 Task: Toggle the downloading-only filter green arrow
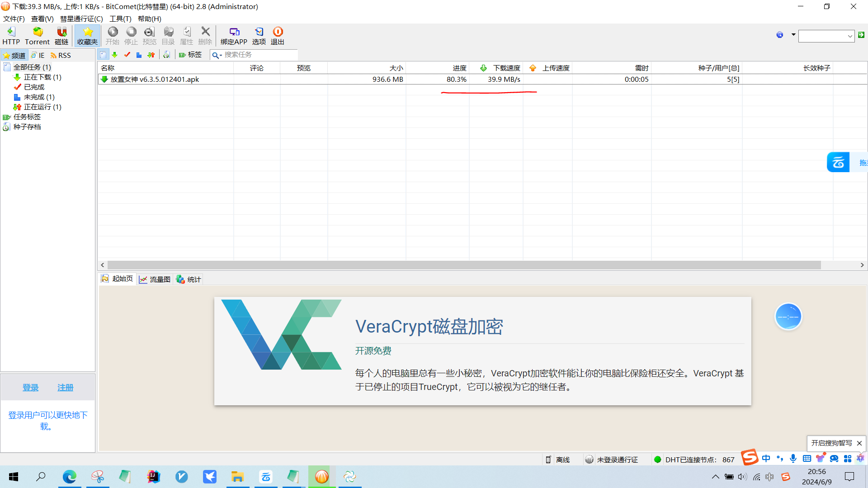(115, 55)
